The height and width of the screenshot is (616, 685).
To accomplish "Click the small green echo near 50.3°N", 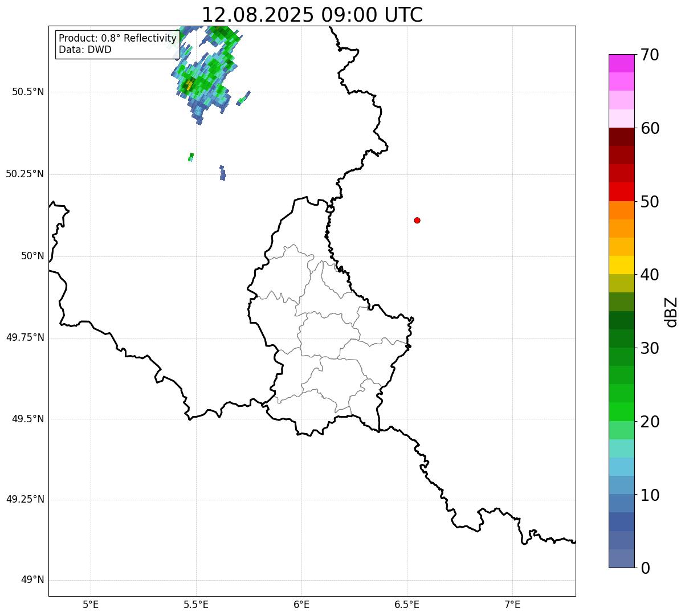I will (191, 157).
